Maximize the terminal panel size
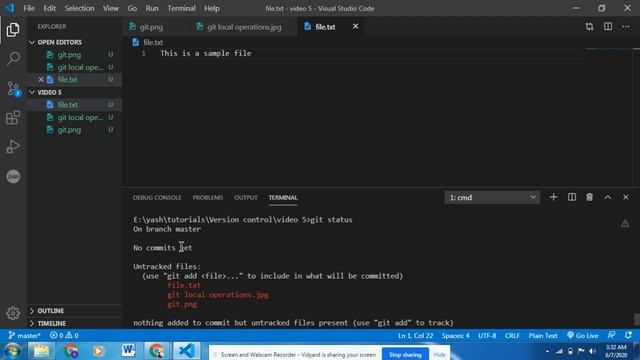Image resolution: width=640 pixels, height=360 pixels. (608, 197)
